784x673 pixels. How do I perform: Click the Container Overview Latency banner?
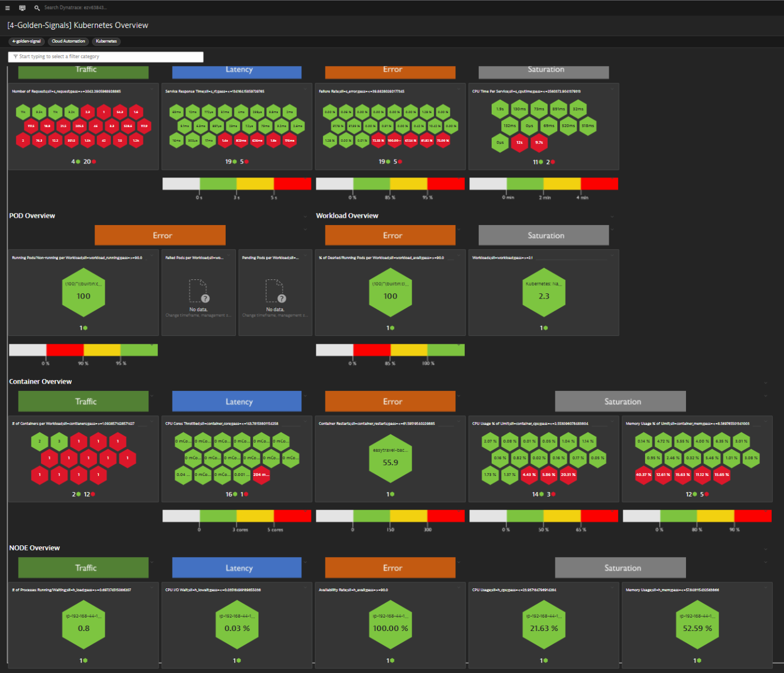(237, 401)
